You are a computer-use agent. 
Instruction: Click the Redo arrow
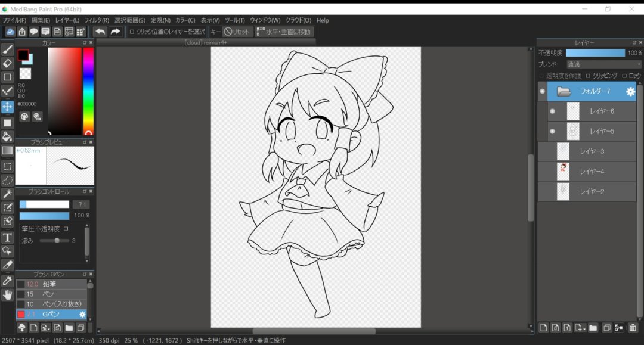tap(116, 32)
